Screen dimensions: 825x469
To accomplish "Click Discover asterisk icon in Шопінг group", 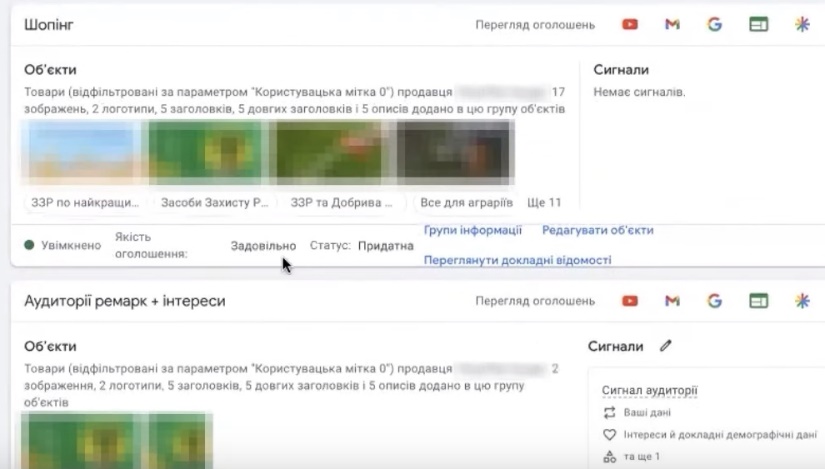I will 802,25.
